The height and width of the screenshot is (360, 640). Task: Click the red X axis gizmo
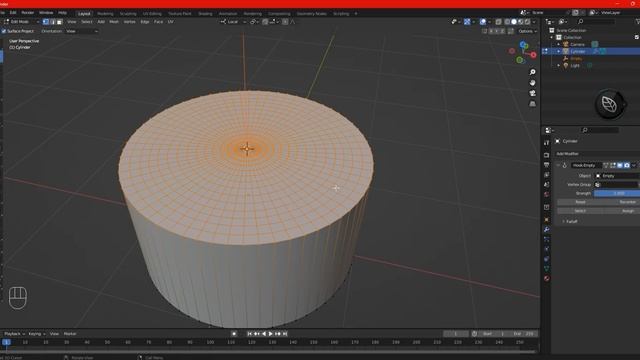pyautogui.click(x=533, y=55)
